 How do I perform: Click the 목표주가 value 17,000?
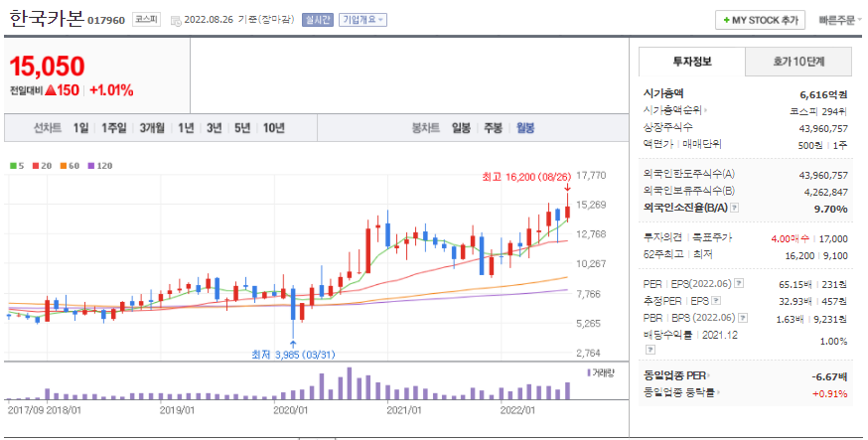click(x=833, y=238)
